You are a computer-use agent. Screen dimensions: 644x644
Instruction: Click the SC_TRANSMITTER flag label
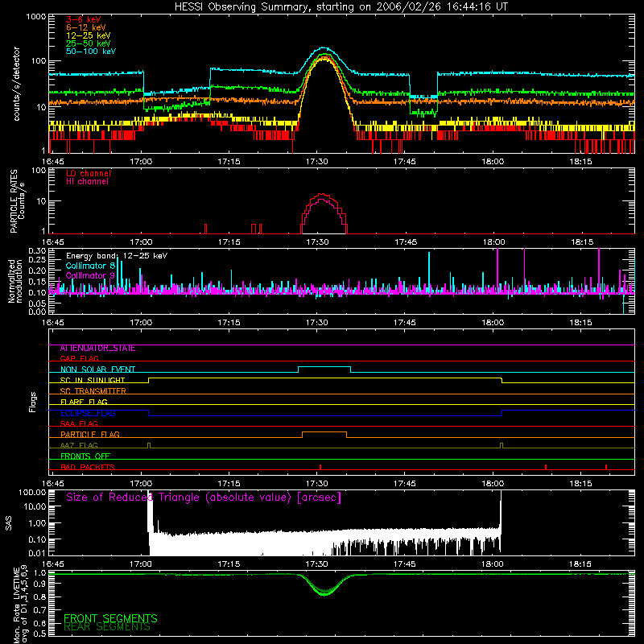(93, 391)
